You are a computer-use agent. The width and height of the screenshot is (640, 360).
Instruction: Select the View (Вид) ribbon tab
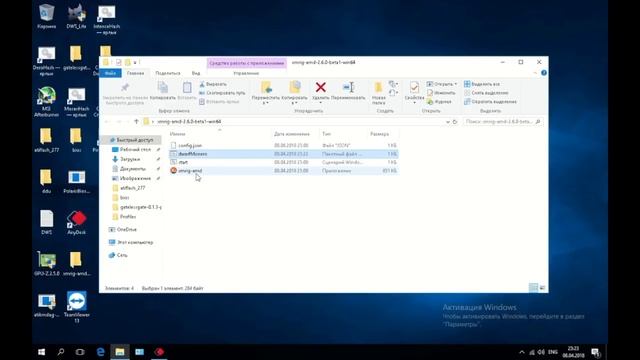coord(196,73)
